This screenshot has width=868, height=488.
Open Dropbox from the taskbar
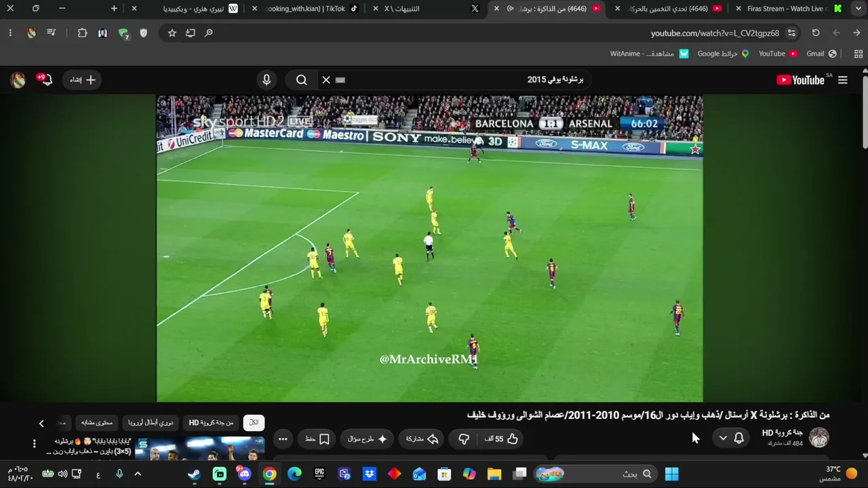tap(370, 474)
